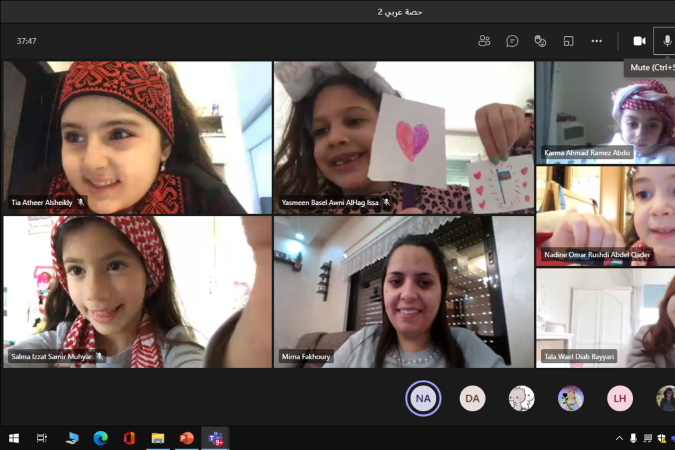Open File Explorer from the taskbar

click(x=157, y=438)
